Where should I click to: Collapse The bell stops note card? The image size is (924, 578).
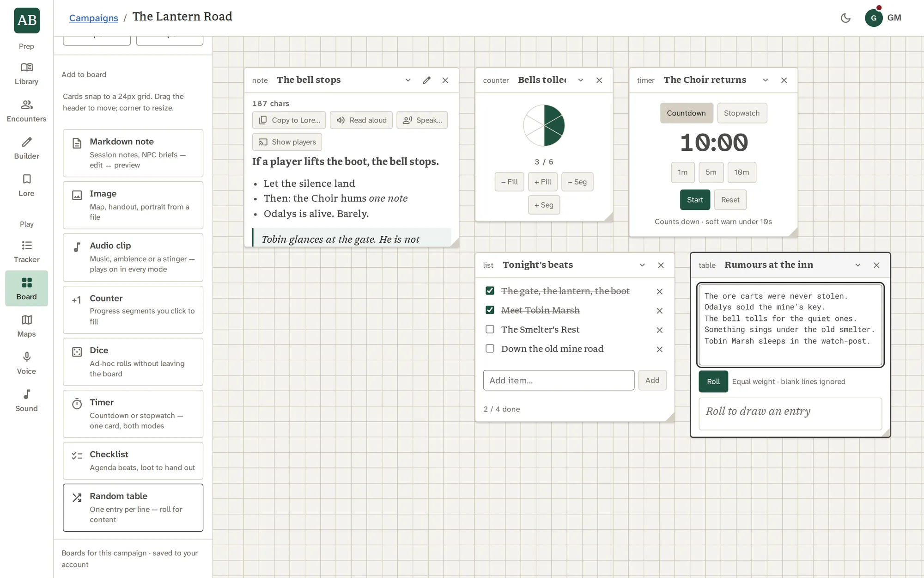pos(408,80)
